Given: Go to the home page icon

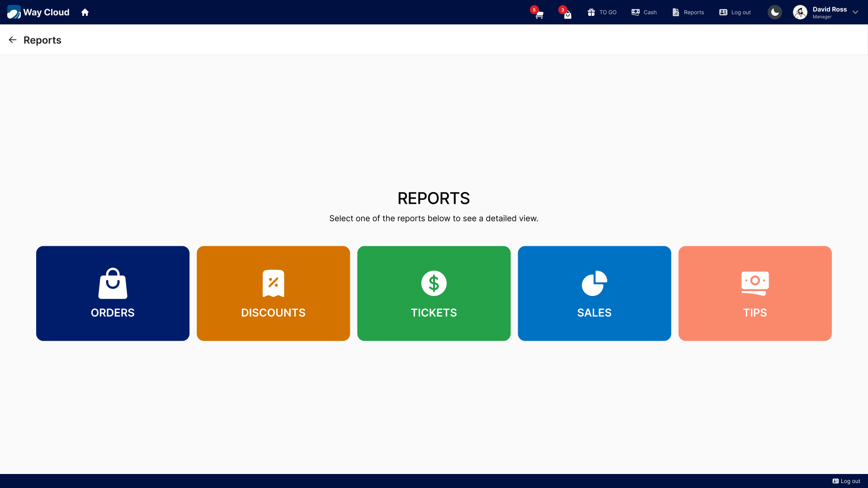Looking at the screenshot, I should [x=85, y=12].
